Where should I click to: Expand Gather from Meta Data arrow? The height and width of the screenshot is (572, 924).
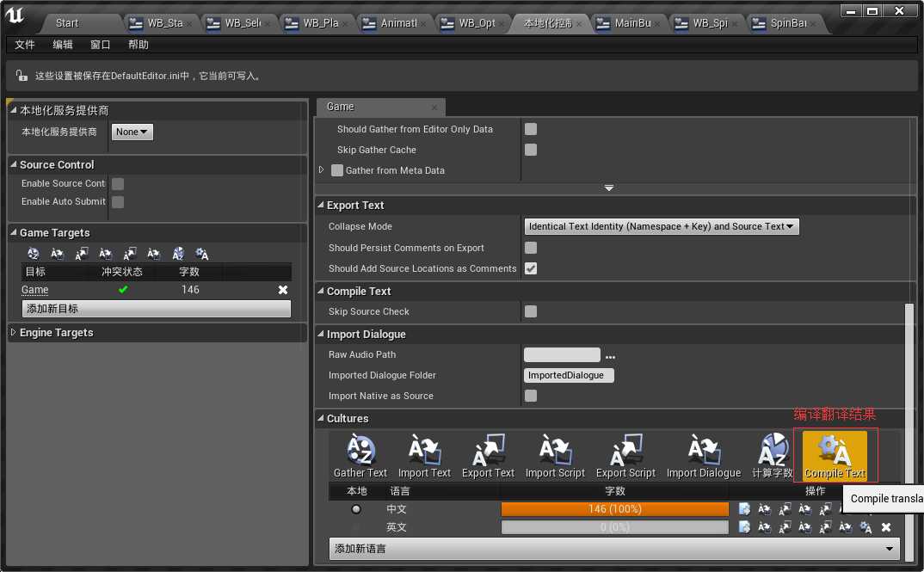(321, 169)
